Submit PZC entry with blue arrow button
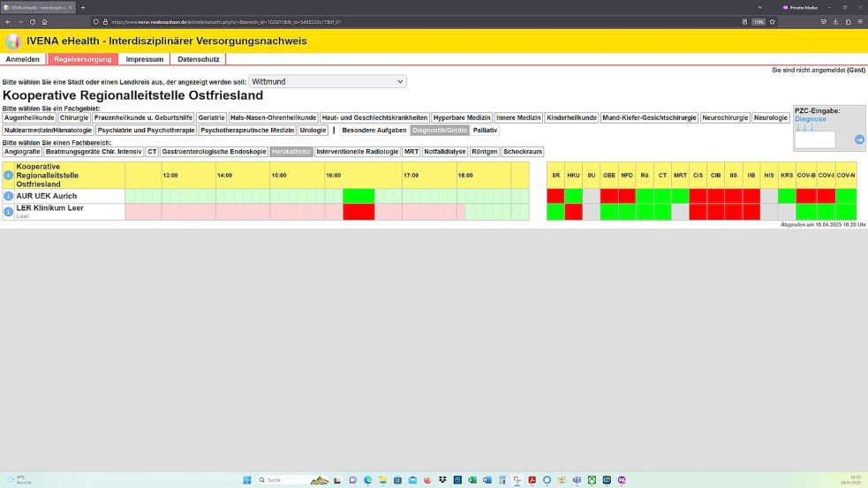The image size is (868, 488). [x=859, y=139]
